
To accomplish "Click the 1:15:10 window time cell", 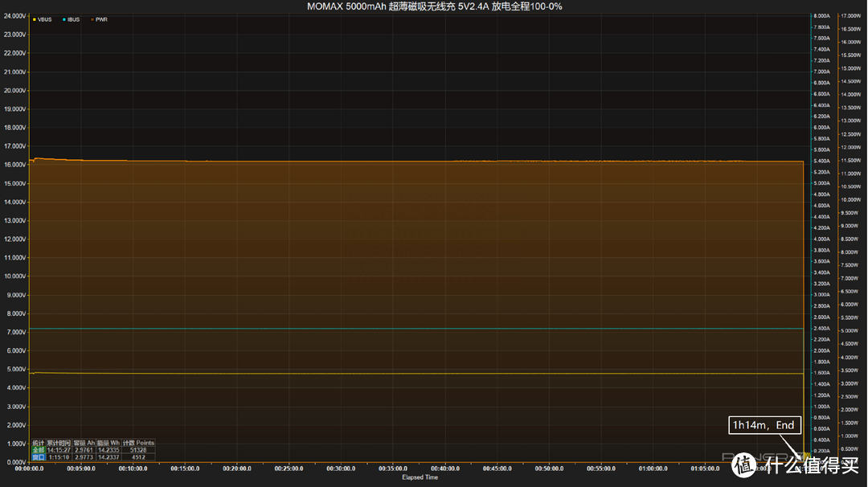I will click(59, 457).
